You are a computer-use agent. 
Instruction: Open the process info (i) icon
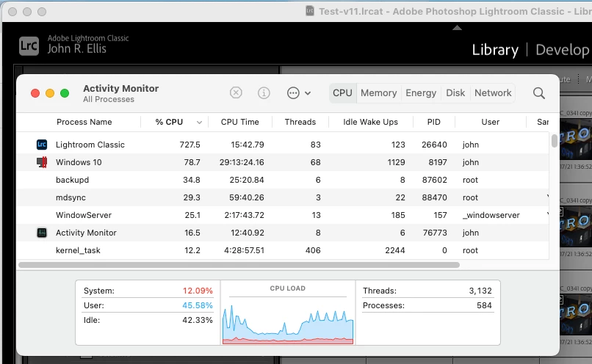pos(264,92)
